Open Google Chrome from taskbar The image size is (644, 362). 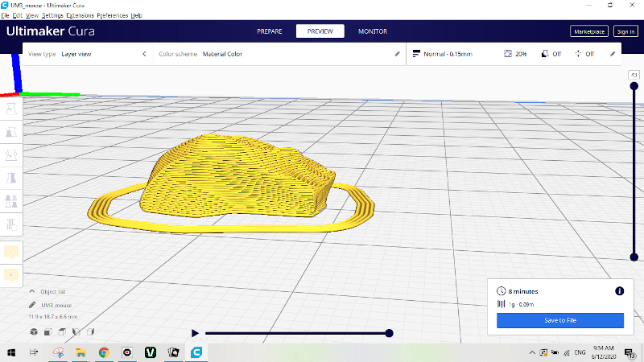[x=104, y=352]
